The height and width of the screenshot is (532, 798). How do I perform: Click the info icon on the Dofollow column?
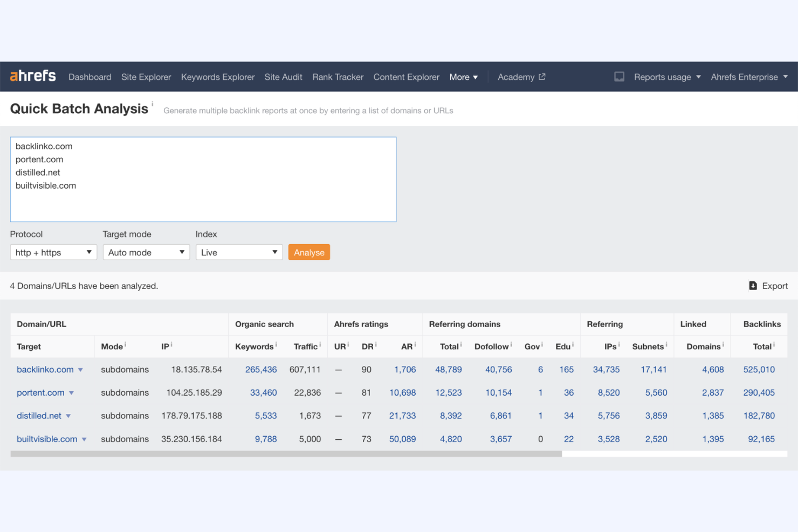pos(511,343)
